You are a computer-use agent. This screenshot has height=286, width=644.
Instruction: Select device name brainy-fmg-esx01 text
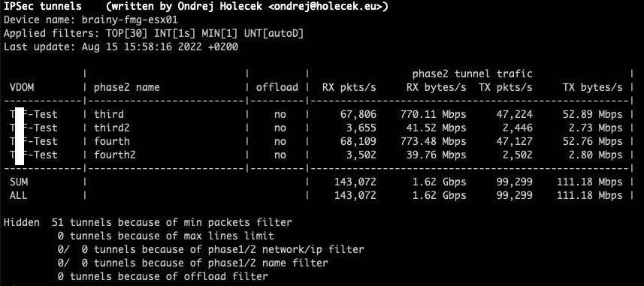(130, 20)
